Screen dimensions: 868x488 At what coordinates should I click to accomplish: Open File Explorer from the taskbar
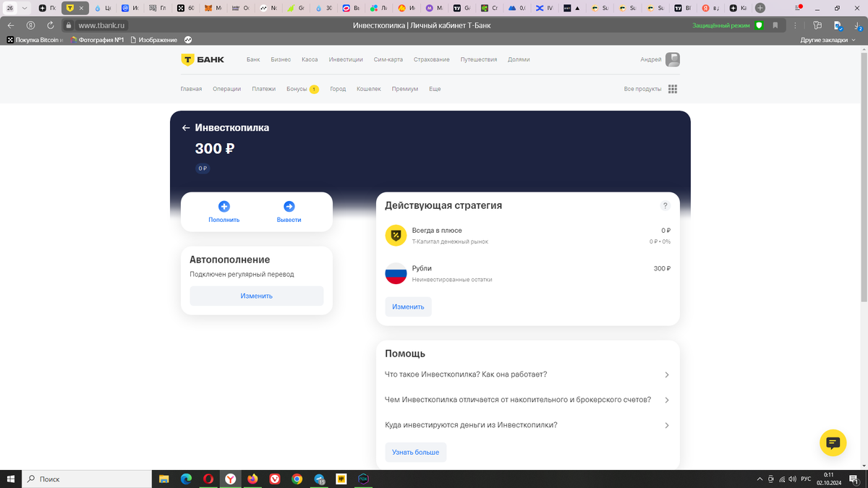pyautogui.click(x=164, y=479)
